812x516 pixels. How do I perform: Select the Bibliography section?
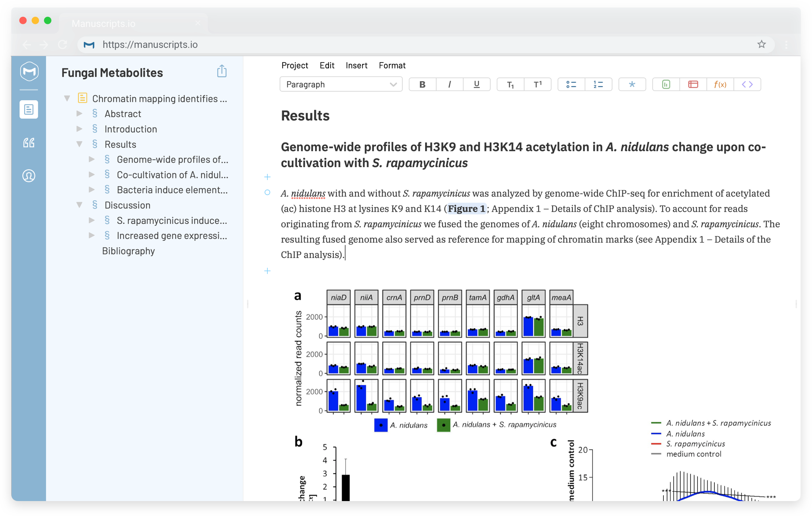point(128,249)
